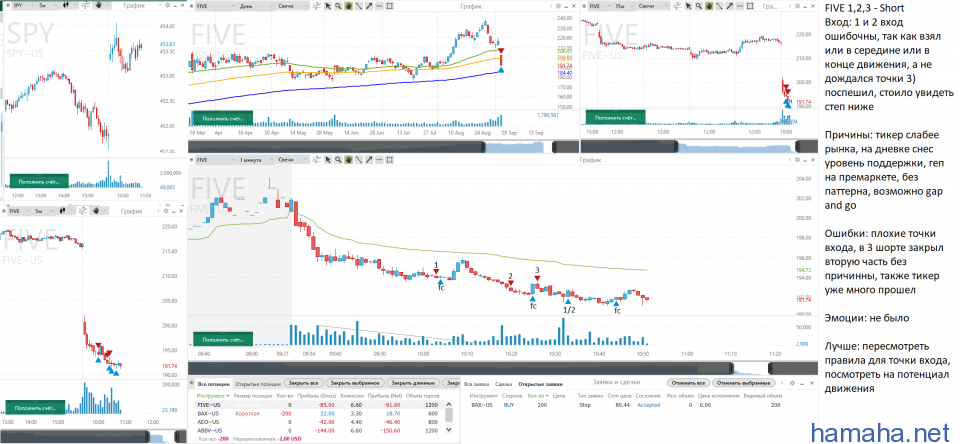This screenshot has height=444, width=960.
Task: Click Accepted status in orders table
Action: 649,405
